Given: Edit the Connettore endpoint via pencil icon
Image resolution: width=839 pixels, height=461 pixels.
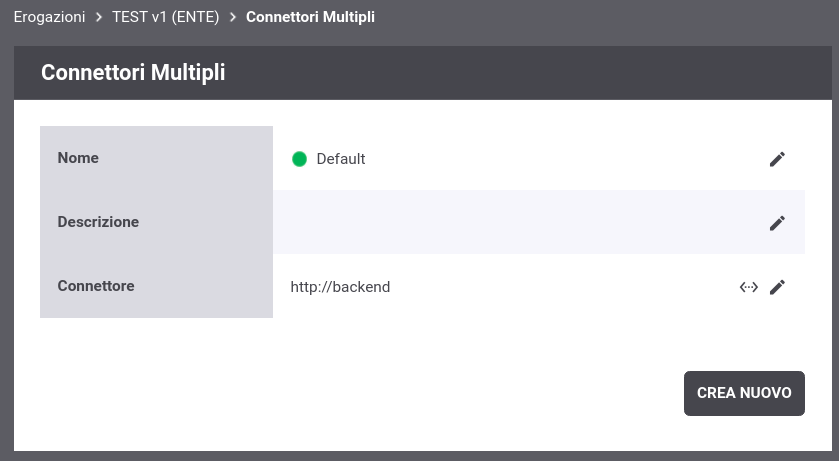Looking at the screenshot, I should tap(777, 287).
